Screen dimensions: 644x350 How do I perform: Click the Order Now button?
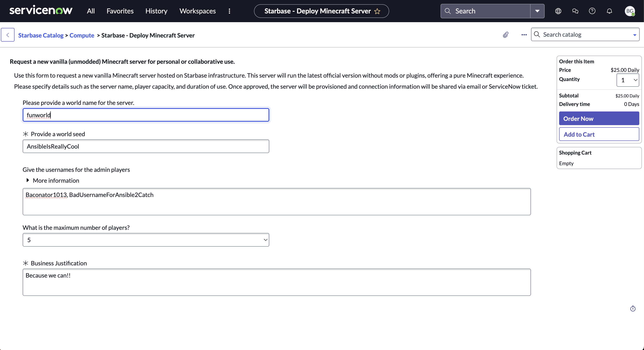[599, 119]
